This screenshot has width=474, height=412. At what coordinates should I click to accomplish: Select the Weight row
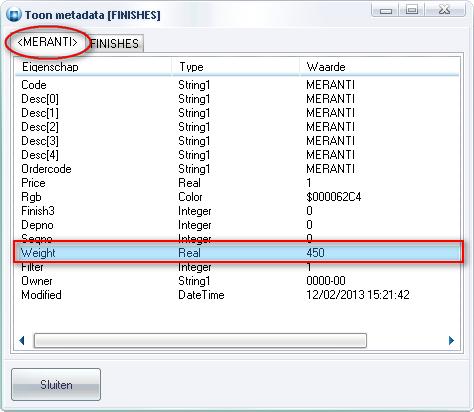point(238,253)
